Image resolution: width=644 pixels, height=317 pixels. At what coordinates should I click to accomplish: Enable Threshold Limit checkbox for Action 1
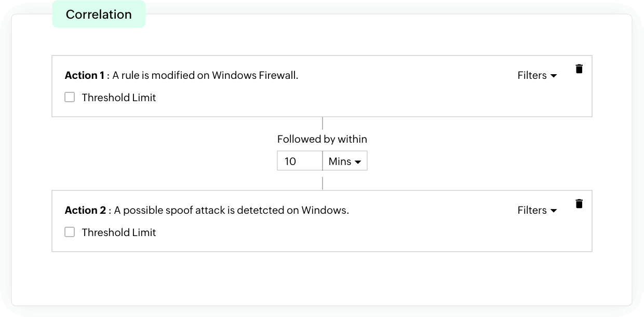pos(70,97)
